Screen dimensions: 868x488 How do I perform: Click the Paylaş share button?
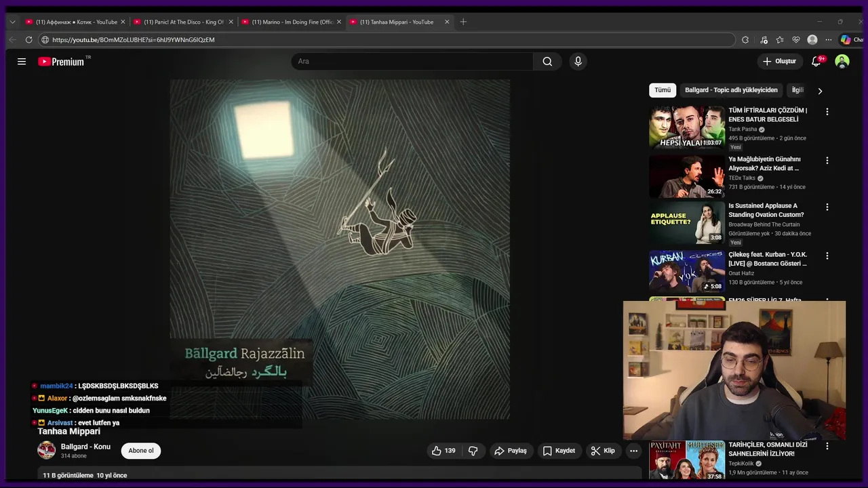511,451
